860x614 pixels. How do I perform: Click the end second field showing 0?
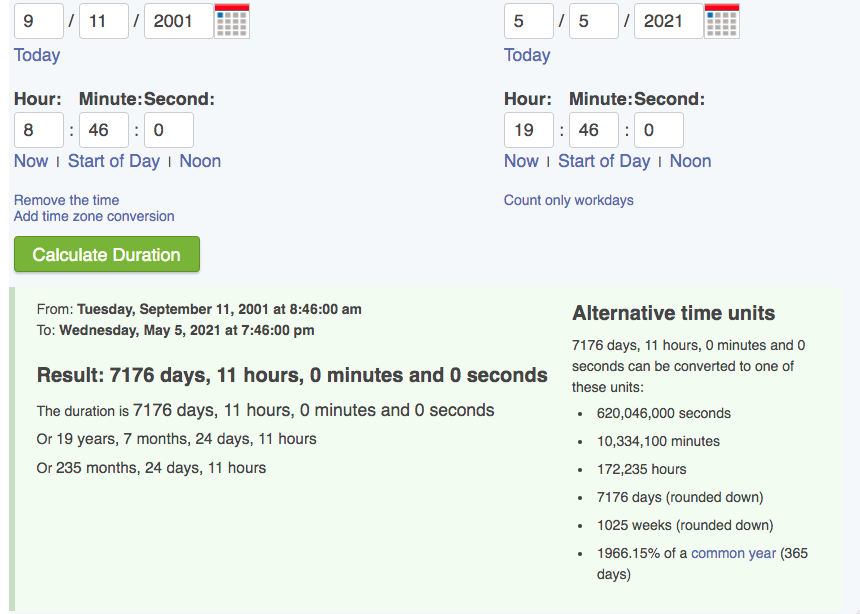coord(659,130)
